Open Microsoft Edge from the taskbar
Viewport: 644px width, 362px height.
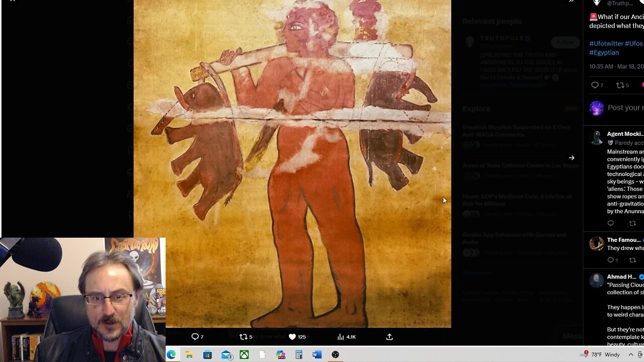(171, 355)
